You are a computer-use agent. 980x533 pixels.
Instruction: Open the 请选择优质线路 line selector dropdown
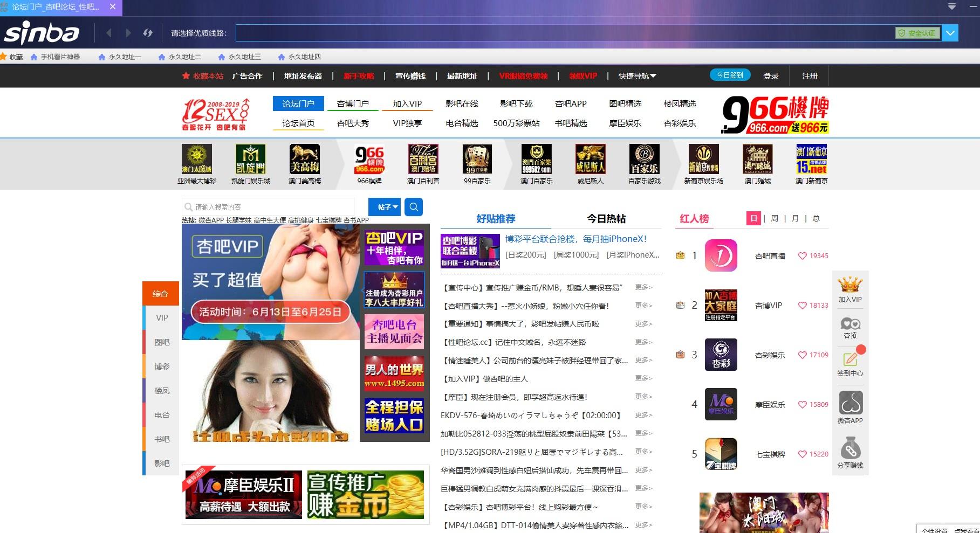tap(950, 33)
